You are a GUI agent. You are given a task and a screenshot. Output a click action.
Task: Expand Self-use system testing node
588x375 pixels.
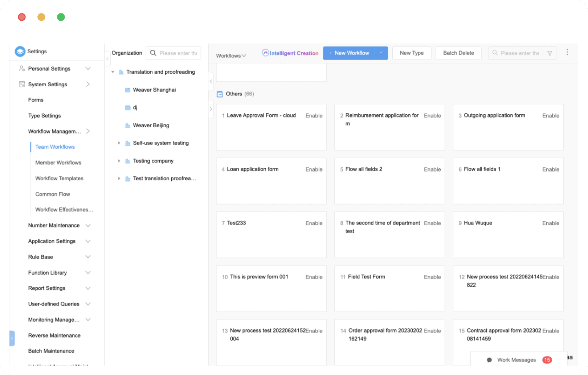click(119, 143)
